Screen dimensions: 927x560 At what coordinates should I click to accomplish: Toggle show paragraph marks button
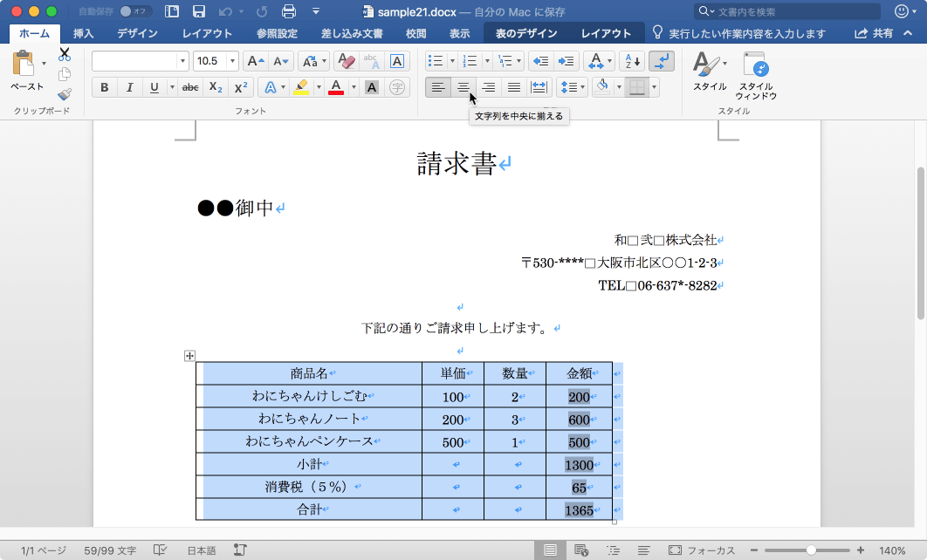(662, 61)
